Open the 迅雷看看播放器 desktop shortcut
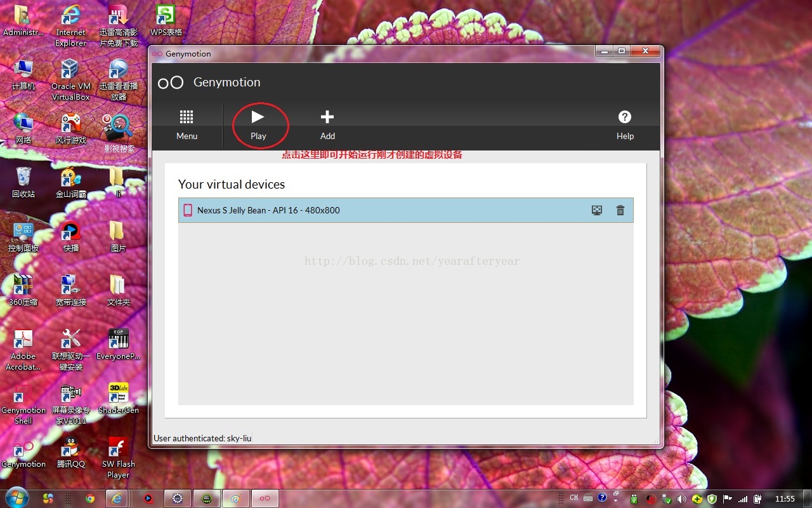Image resolution: width=812 pixels, height=508 pixels. coord(118,80)
